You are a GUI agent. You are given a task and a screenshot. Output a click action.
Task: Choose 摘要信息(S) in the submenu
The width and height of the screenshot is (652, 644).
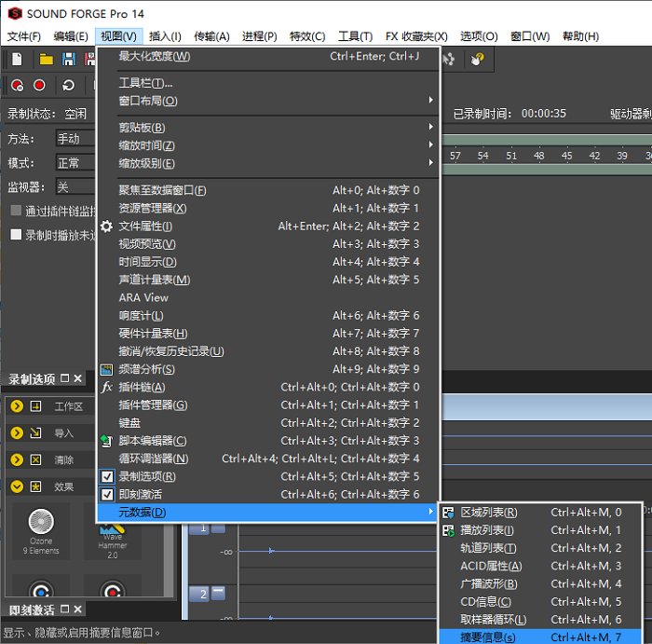point(539,637)
